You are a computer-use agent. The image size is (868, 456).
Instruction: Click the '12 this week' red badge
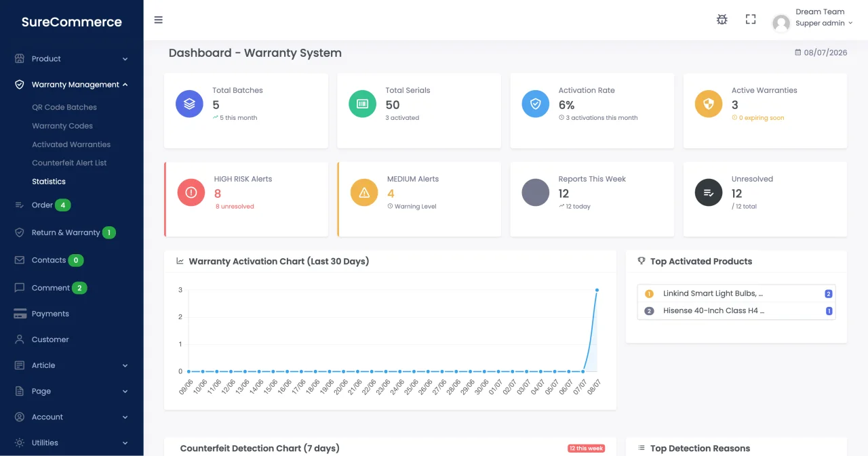point(587,449)
